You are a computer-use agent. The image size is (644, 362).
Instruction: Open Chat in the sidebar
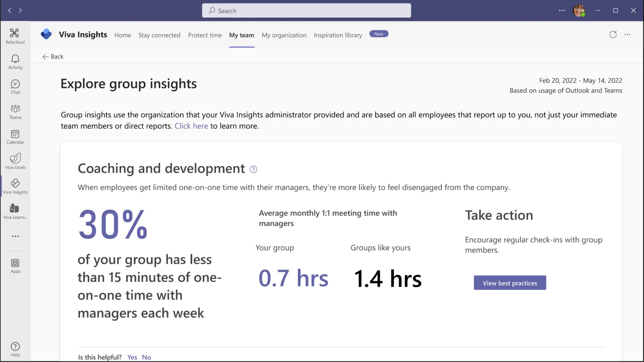click(15, 84)
